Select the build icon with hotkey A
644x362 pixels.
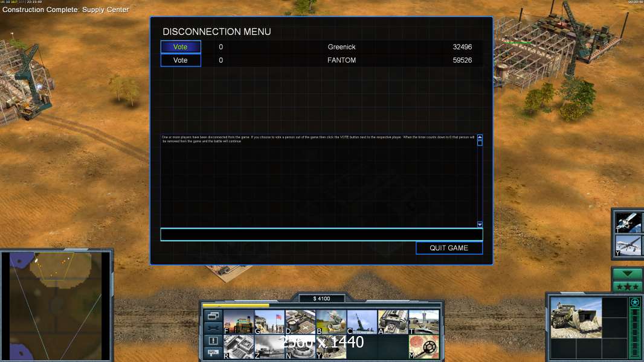[x=393, y=322]
